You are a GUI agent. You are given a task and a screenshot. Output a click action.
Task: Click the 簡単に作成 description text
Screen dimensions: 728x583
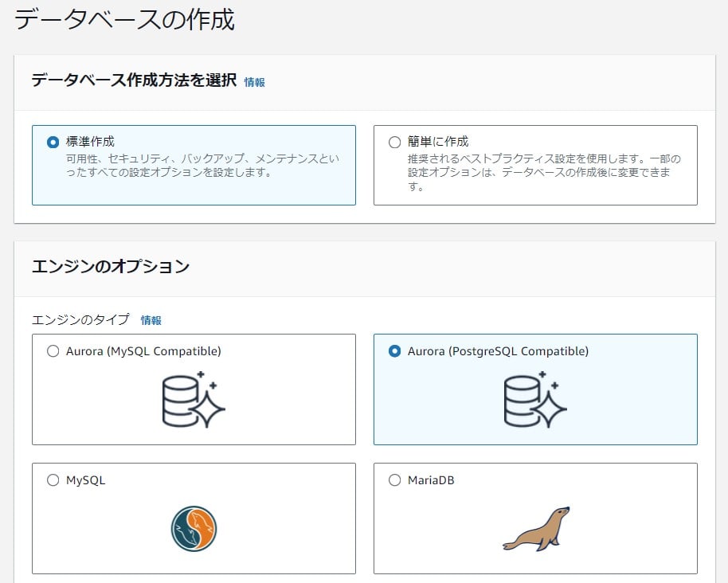(544, 173)
